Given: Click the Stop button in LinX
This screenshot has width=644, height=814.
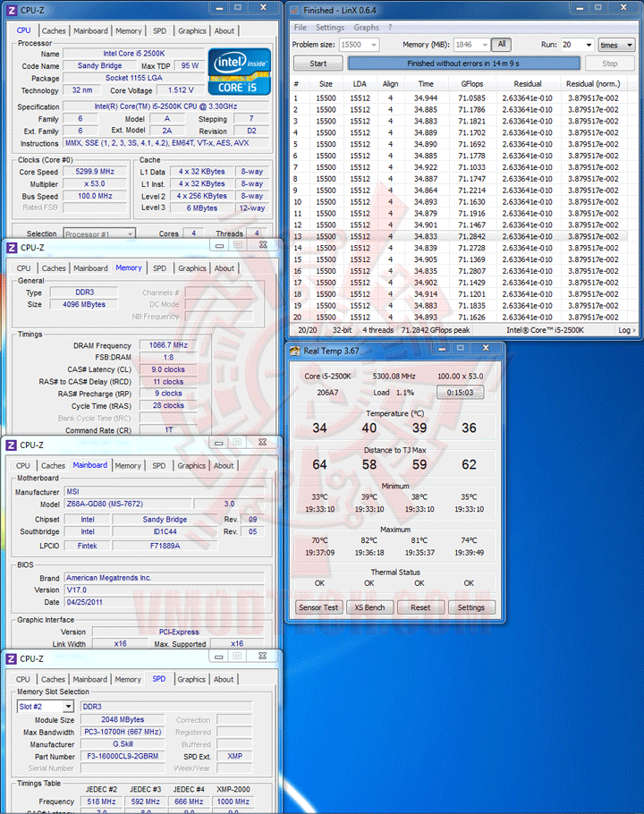Looking at the screenshot, I should pos(610,64).
